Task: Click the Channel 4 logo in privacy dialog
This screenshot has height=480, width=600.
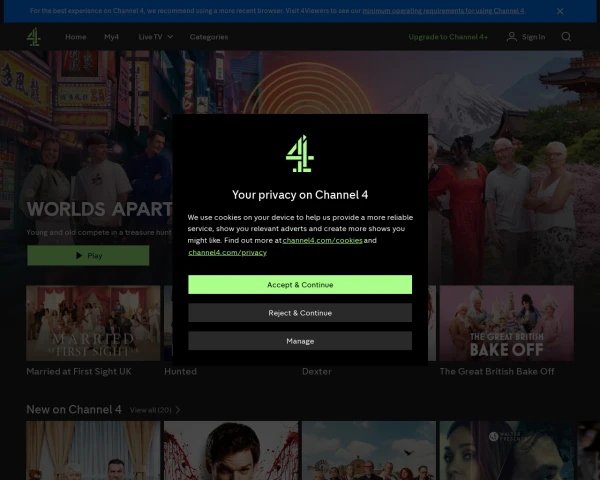Action: (x=300, y=153)
